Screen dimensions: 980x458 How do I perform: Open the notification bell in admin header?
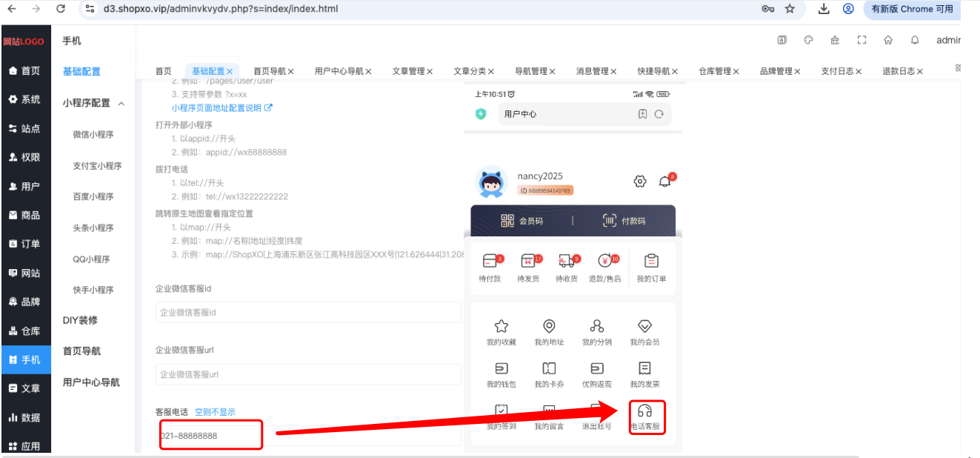click(915, 40)
